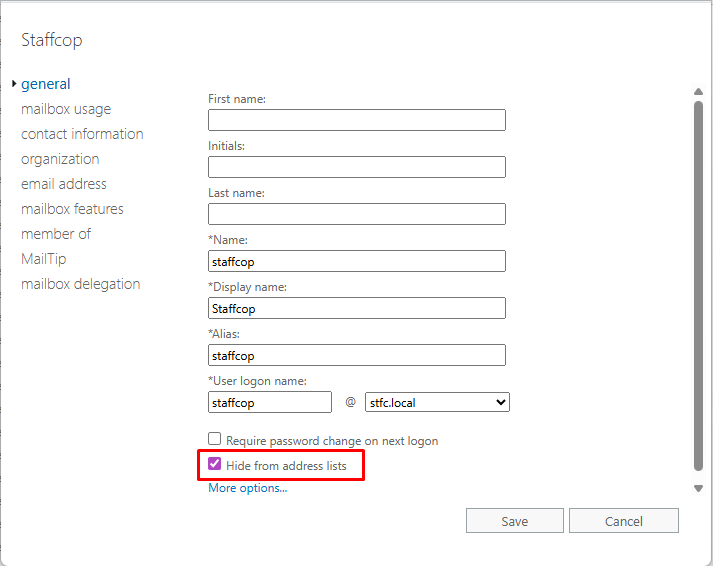Click the arrow marker beside general
Image resolution: width=713 pixels, height=566 pixels.
[14, 84]
